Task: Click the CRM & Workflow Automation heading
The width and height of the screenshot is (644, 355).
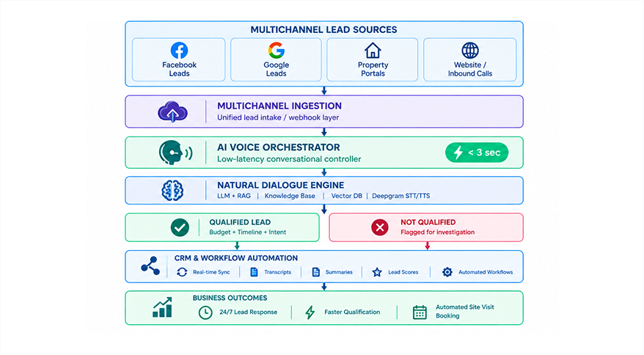Action: click(x=235, y=258)
